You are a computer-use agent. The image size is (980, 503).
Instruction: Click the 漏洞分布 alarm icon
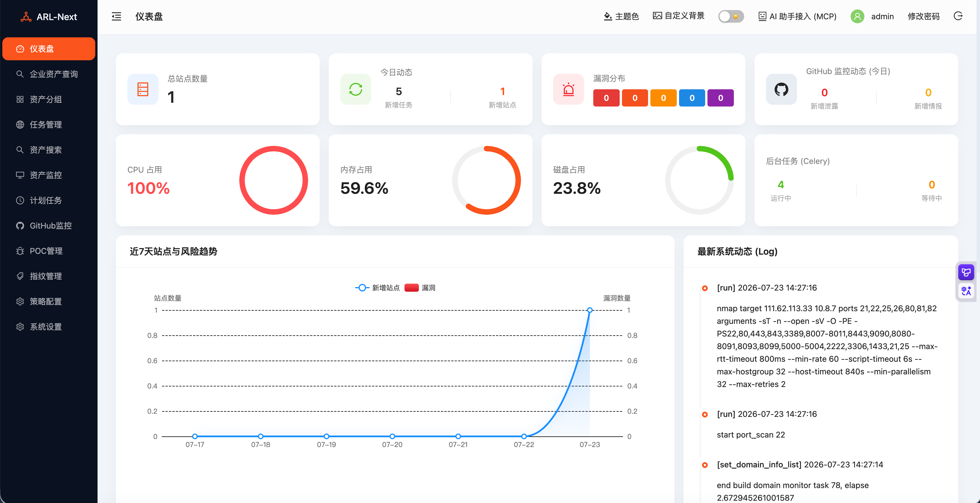tap(568, 89)
